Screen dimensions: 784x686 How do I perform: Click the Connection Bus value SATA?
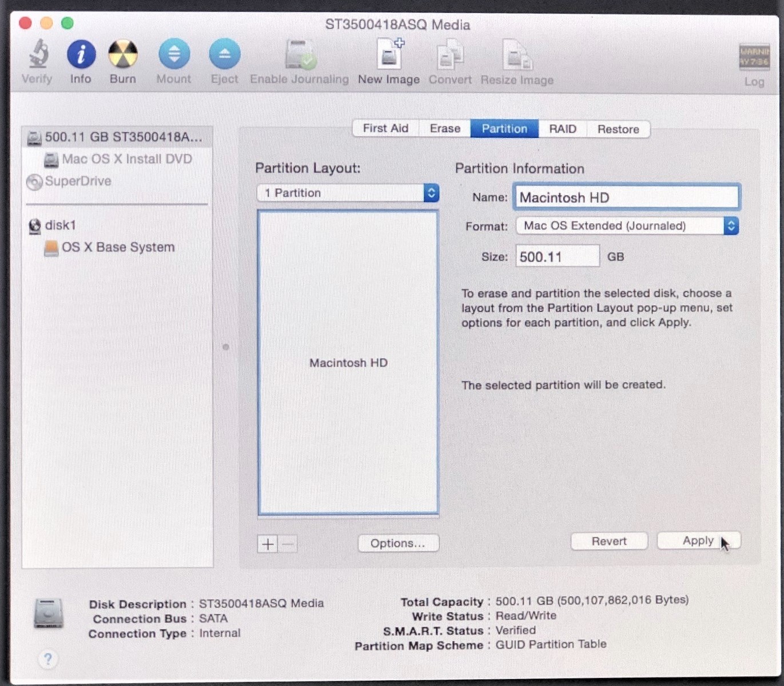213,618
